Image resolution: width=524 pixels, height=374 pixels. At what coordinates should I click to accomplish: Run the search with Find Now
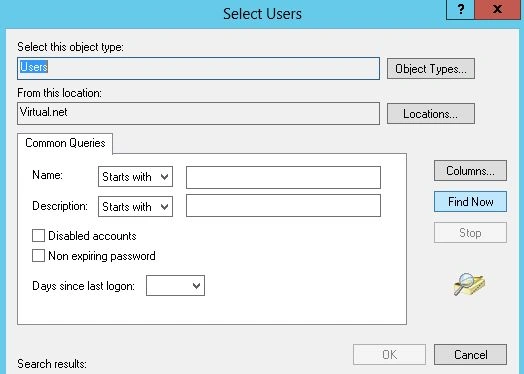point(470,202)
